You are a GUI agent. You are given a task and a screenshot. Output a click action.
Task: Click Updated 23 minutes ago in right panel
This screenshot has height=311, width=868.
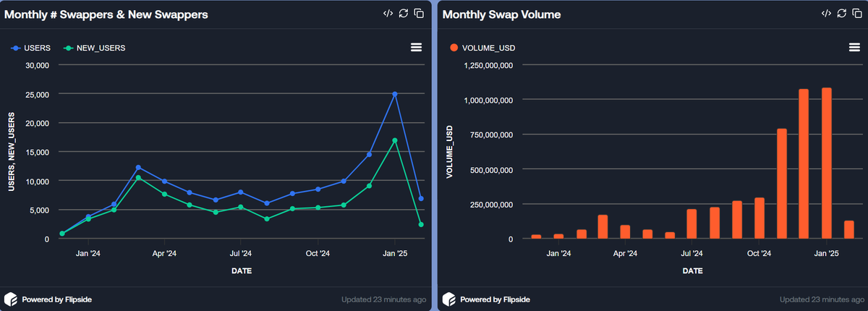point(822,299)
